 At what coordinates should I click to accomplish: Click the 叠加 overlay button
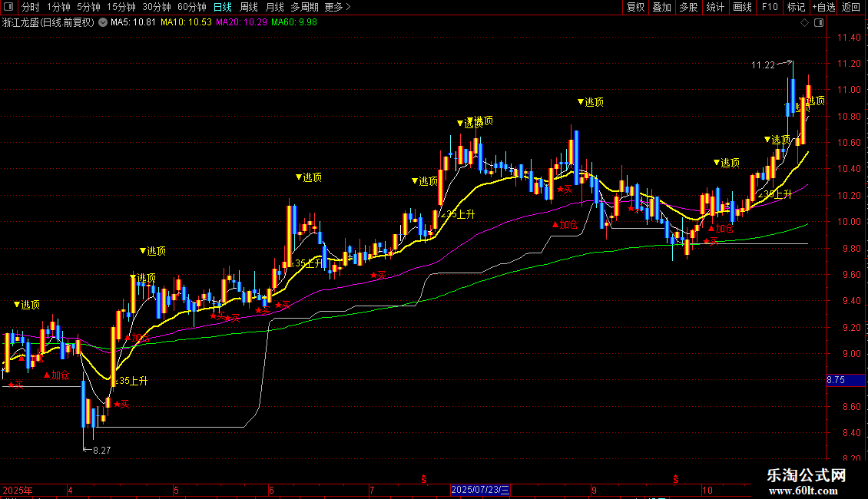pos(662,7)
